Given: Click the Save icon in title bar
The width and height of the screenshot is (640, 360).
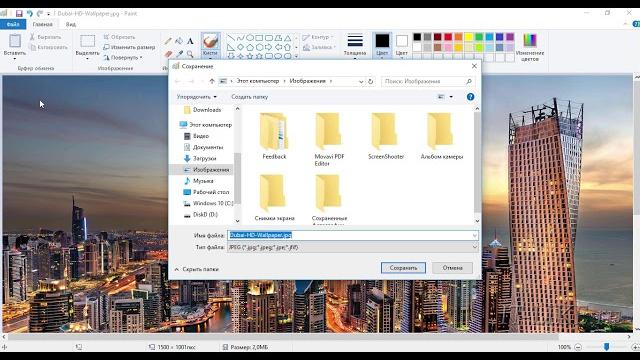Looking at the screenshot, I should pos(19,13).
